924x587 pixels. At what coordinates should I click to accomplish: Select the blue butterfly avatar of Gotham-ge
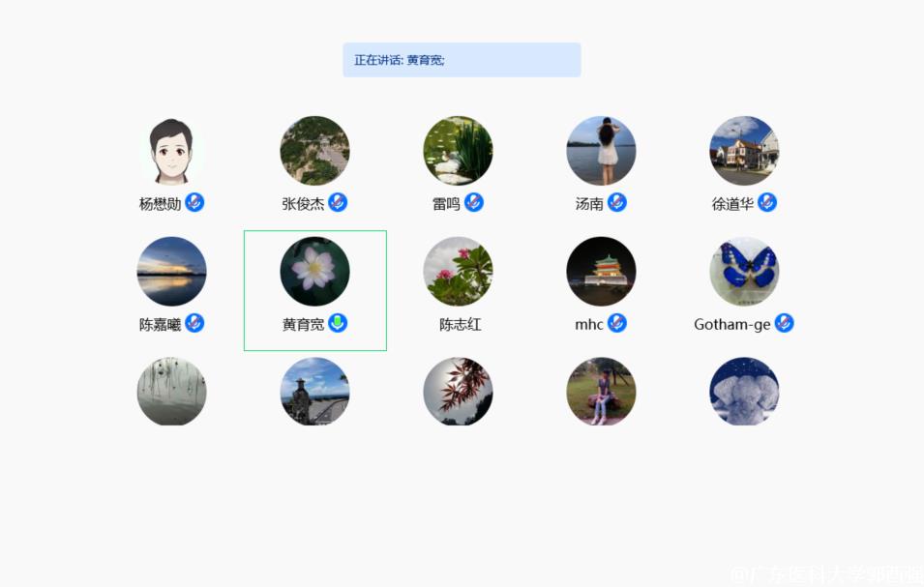click(x=744, y=272)
